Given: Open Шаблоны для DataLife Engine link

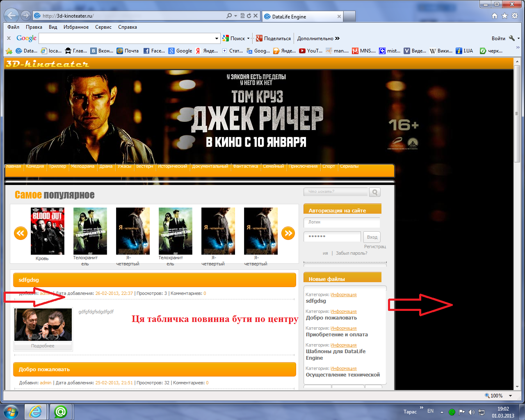Looking at the screenshot, I should (x=336, y=354).
